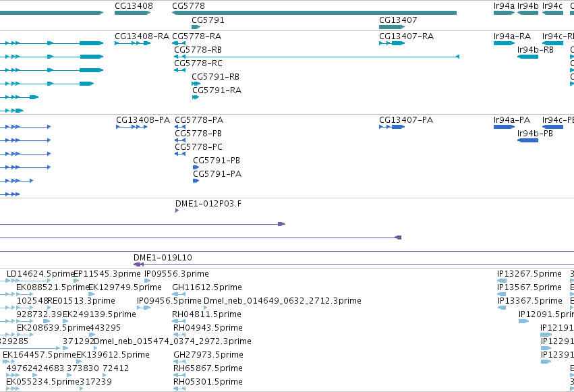This screenshot has height=392, width=574.
Task: Select Dmel_neb_014649_0632_2712.3prime label
Action: click(282, 301)
